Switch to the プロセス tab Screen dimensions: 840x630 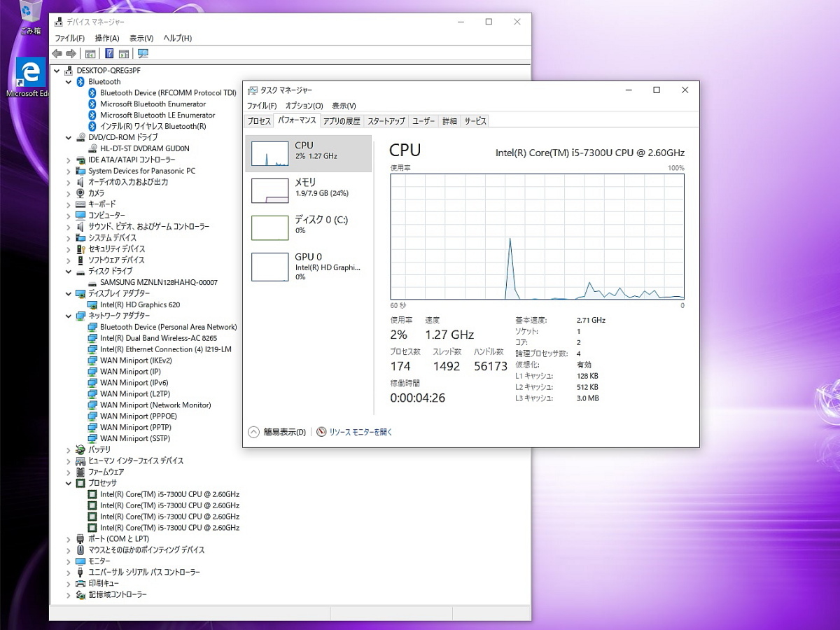tap(259, 121)
